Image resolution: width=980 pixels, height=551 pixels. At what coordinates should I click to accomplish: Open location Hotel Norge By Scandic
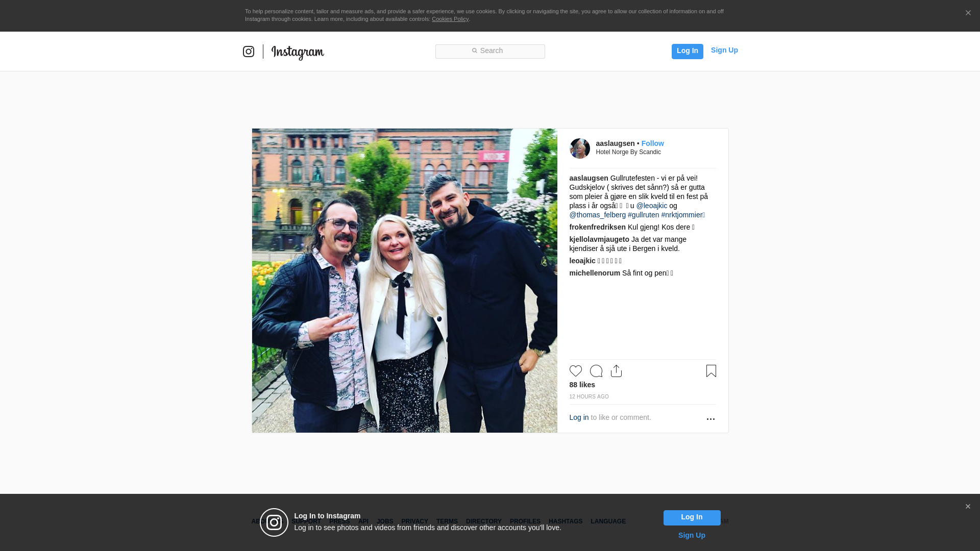coord(628,152)
